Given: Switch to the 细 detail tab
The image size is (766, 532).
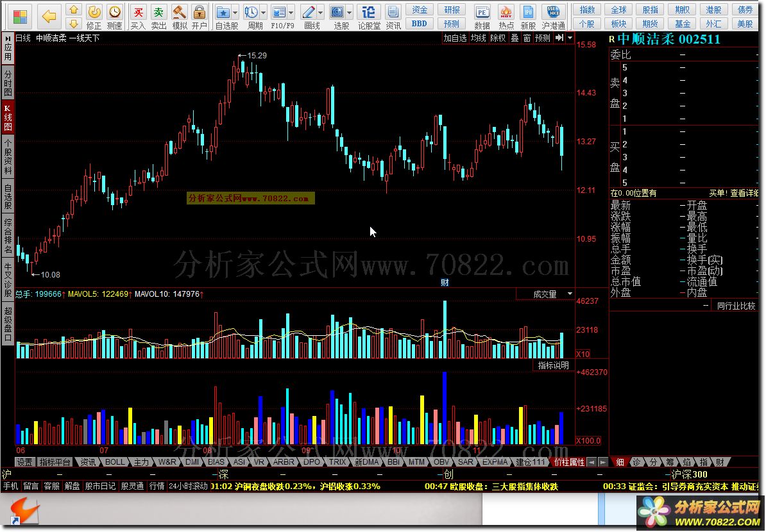Looking at the screenshot, I should point(620,461).
